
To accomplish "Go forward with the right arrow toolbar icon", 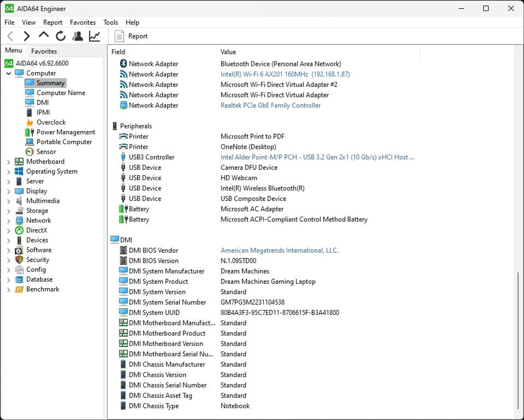I will (27, 36).
